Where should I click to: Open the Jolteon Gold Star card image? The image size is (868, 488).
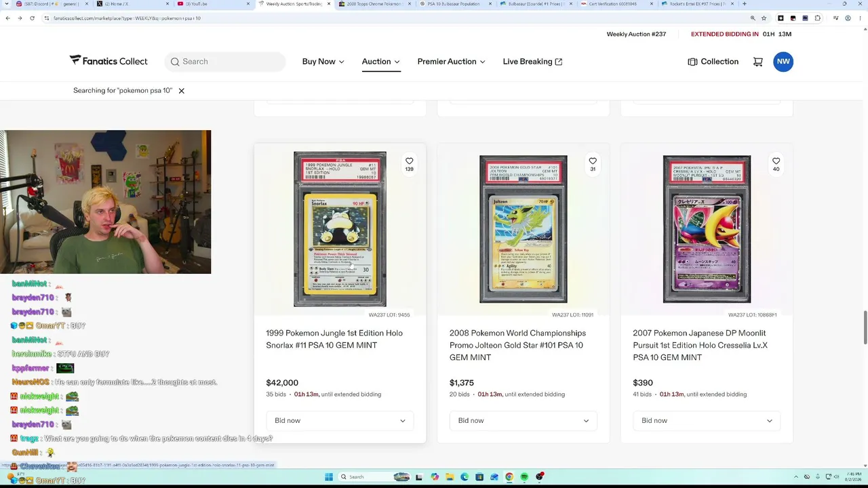(x=523, y=229)
